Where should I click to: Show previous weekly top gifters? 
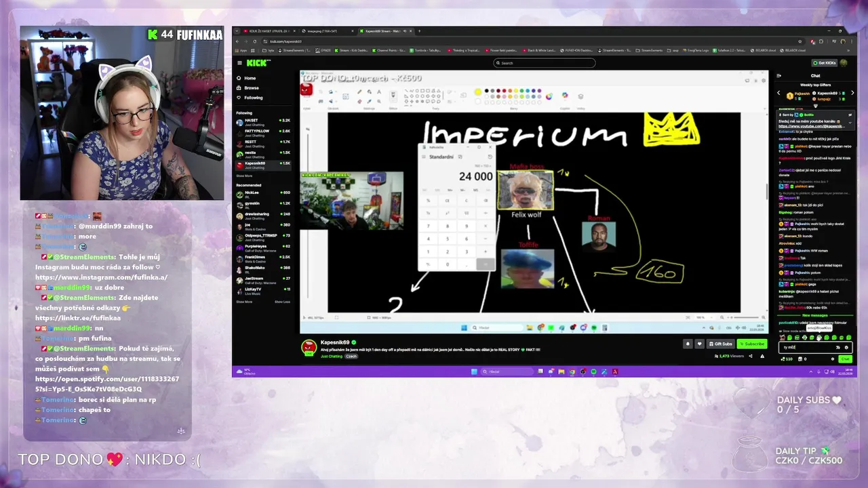[778, 93]
